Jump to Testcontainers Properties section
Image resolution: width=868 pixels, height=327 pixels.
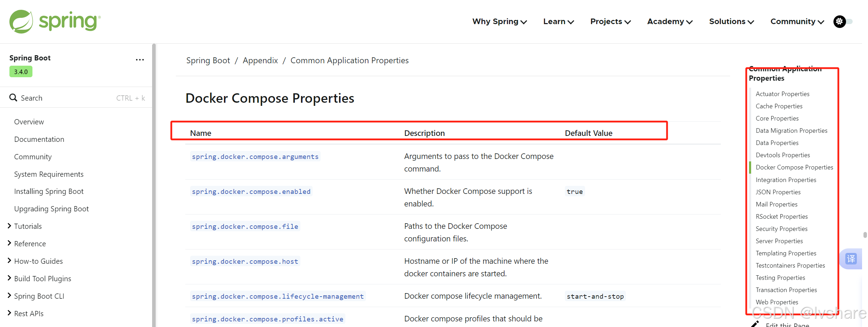point(790,266)
